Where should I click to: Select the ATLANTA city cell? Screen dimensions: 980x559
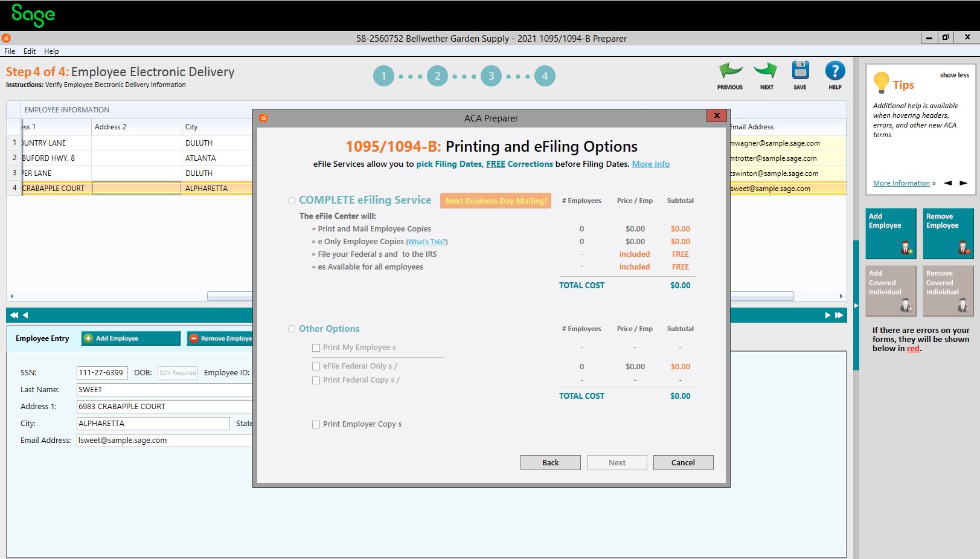[x=217, y=158]
